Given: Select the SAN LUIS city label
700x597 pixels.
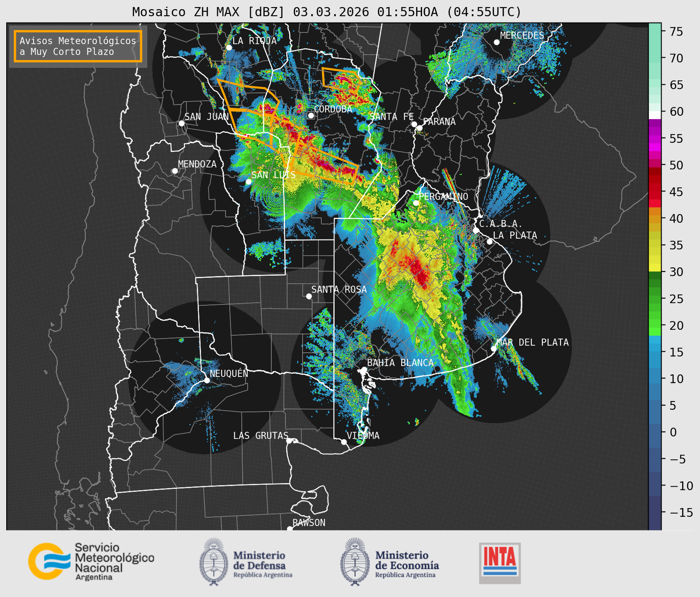Looking at the screenshot, I should pos(273,175).
